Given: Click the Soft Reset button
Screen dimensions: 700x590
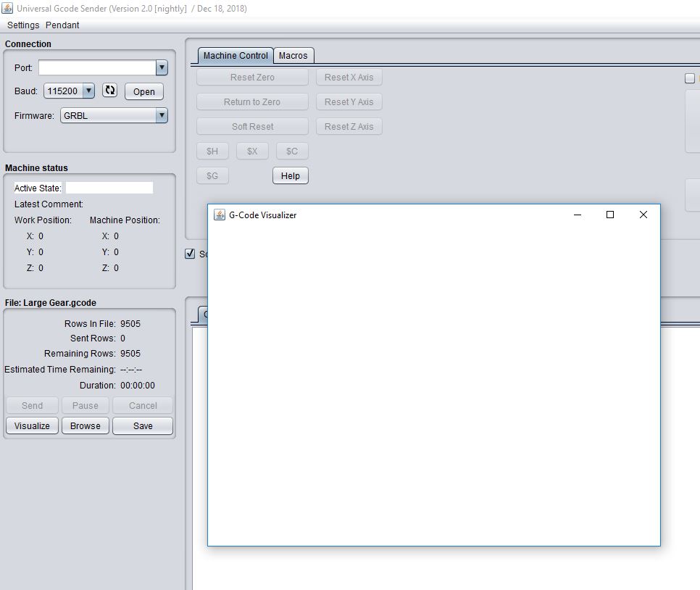Looking at the screenshot, I should coord(252,126).
